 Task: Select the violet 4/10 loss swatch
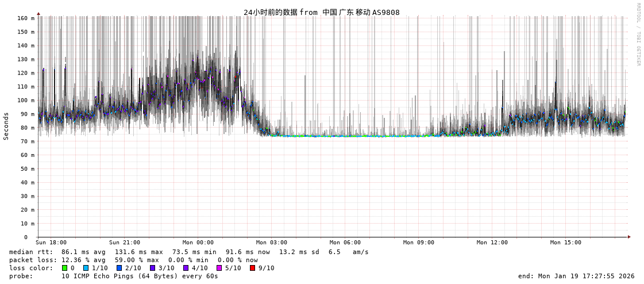(x=186, y=268)
